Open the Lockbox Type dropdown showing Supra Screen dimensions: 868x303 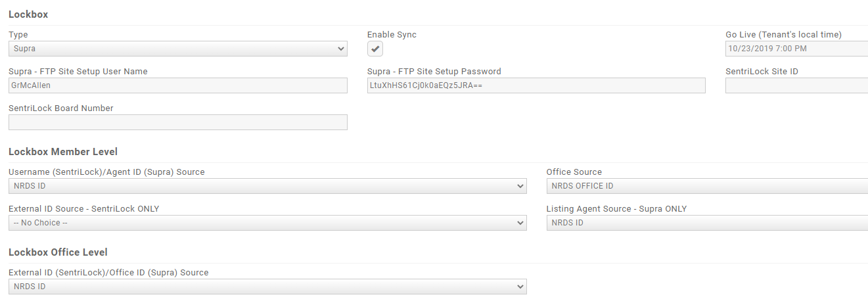177,49
